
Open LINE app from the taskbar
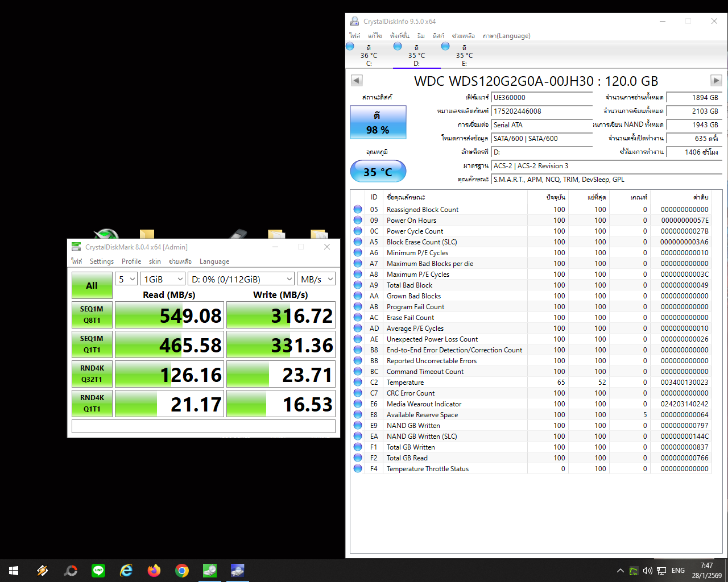98,570
